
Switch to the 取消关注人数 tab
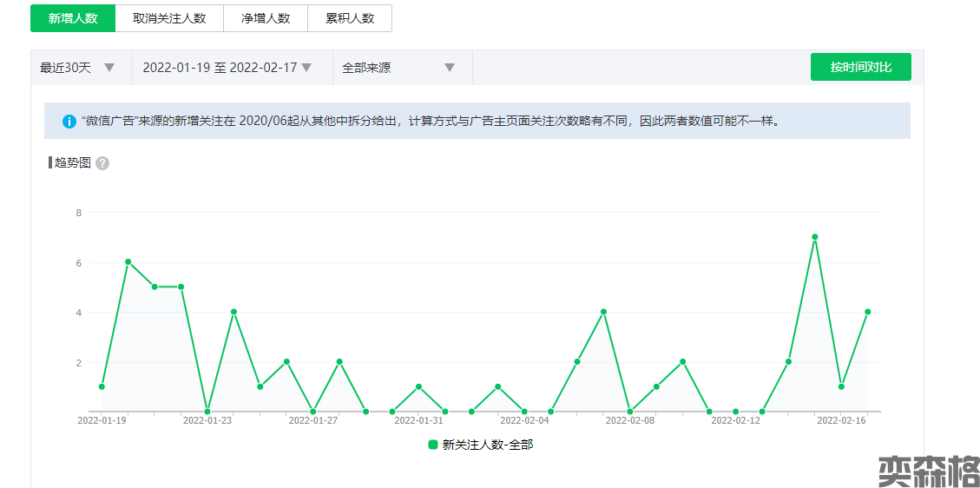coord(169,18)
